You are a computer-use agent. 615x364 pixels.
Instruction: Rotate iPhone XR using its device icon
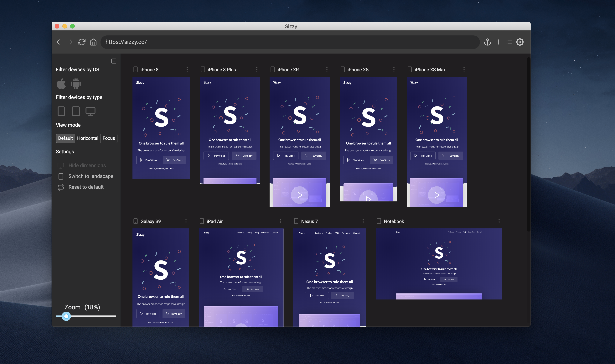(273, 70)
